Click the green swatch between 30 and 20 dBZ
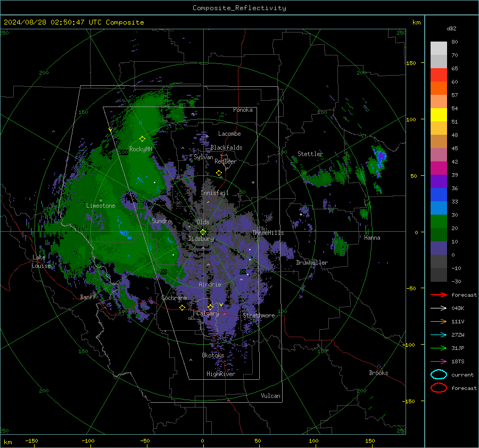Viewport: 479px width, 448px height. (x=439, y=222)
